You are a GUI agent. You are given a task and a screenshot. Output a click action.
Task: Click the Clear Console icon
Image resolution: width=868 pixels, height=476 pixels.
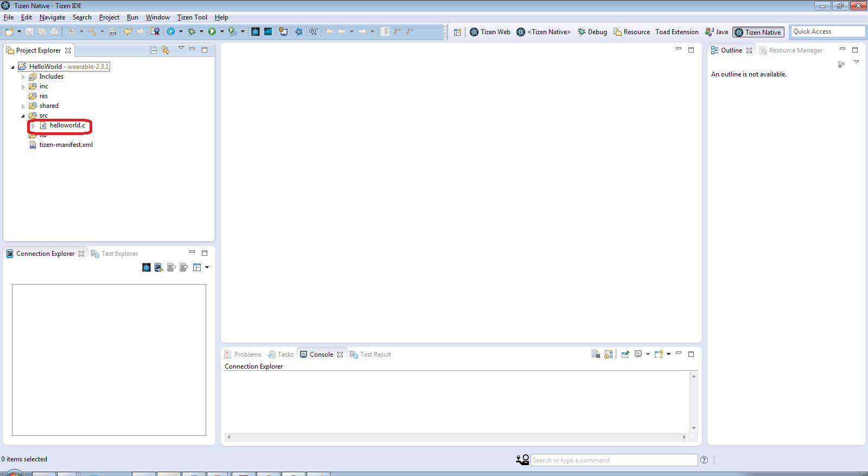point(596,354)
